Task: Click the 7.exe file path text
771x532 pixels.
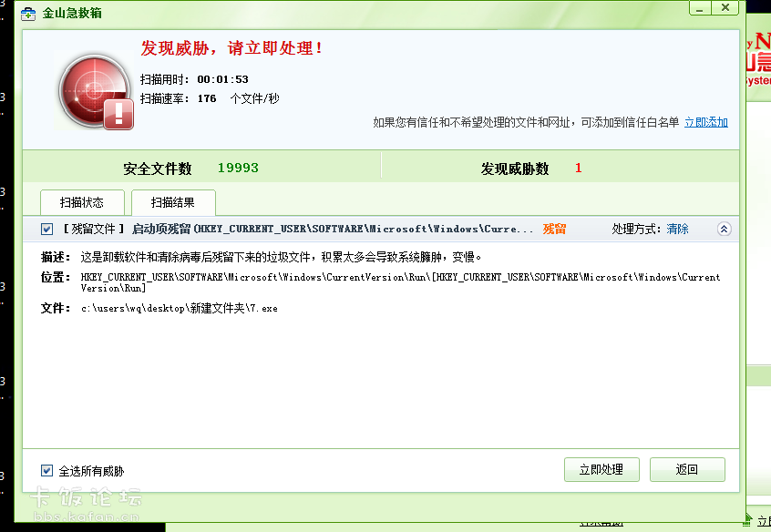Action: point(179,309)
